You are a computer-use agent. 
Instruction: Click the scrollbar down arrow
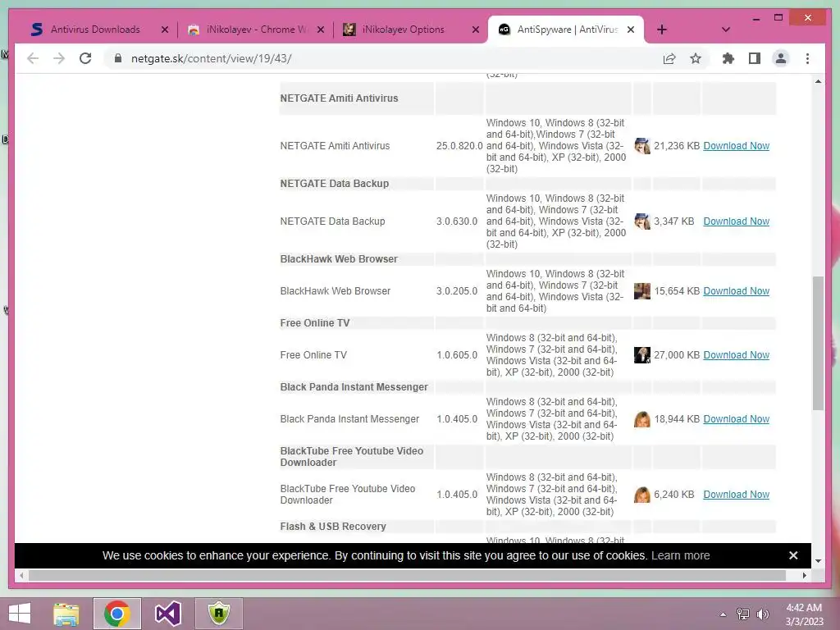coord(818,561)
